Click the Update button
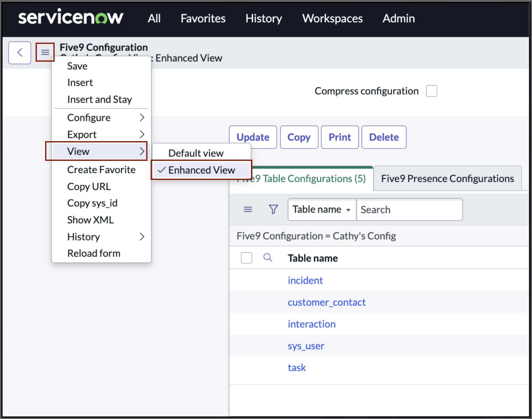This screenshot has height=419, width=532. click(253, 137)
